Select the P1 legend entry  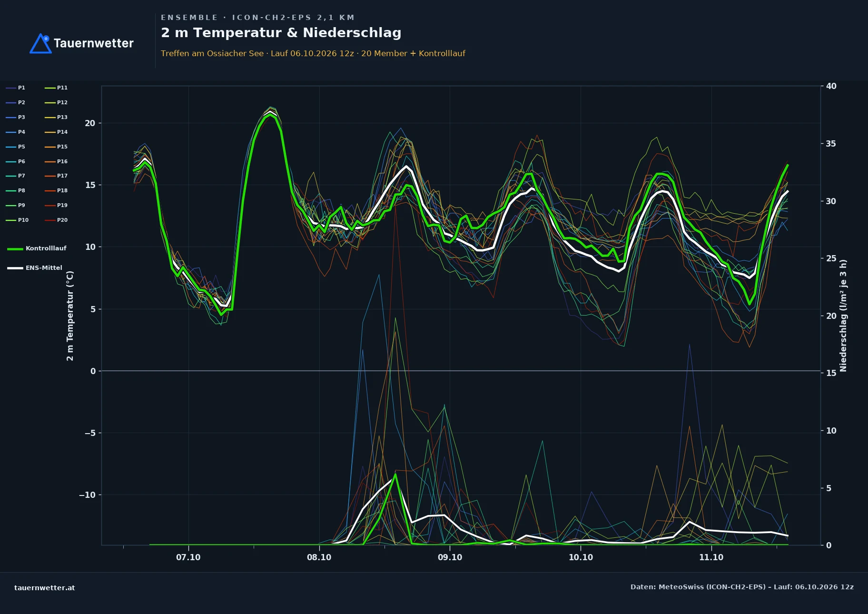pos(16,88)
